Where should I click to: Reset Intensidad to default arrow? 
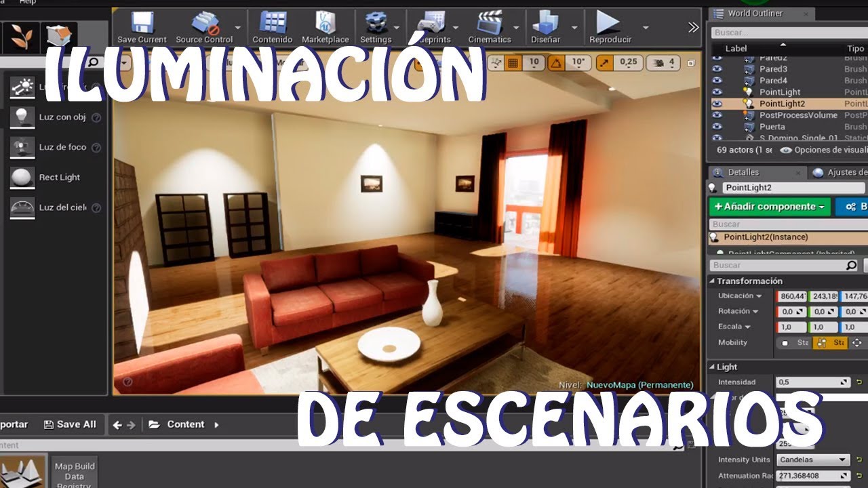click(859, 382)
